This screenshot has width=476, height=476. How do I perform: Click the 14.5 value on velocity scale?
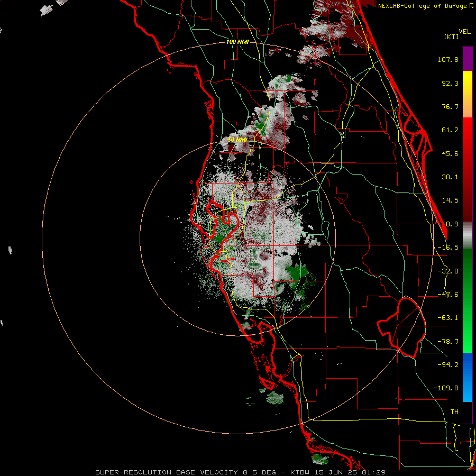450,200
